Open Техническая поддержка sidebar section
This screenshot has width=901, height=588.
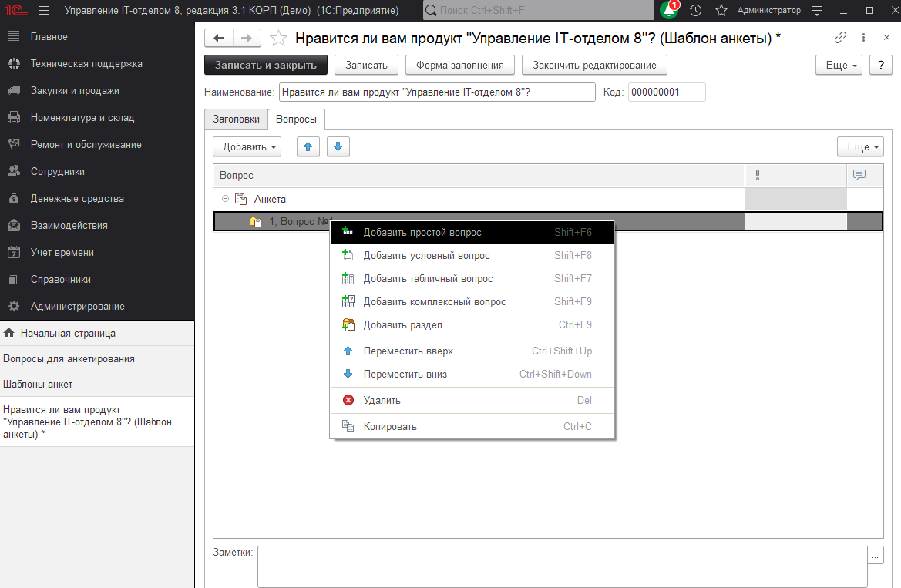pyautogui.click(x=86, y=64)
